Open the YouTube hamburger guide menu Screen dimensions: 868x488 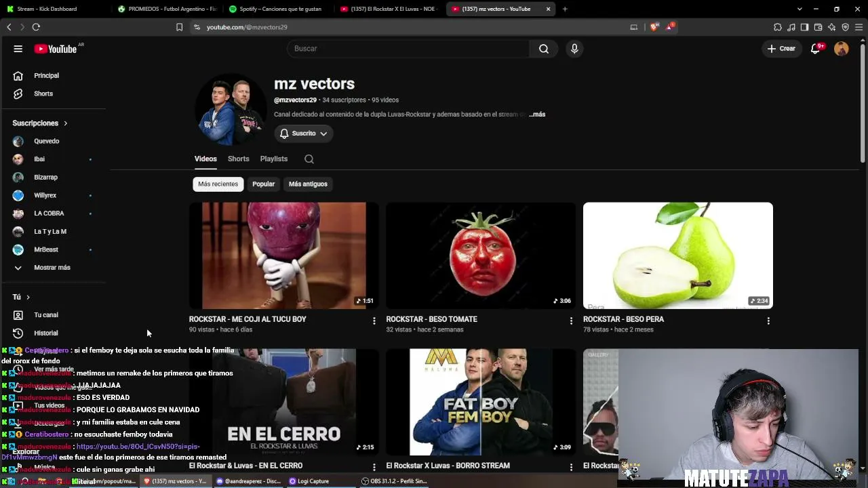[18, 49]
